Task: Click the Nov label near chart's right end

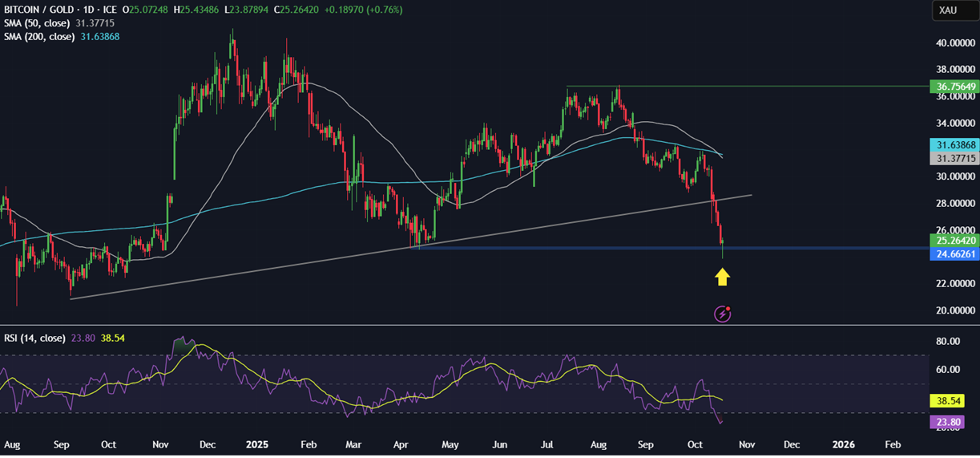Action: 745,444
